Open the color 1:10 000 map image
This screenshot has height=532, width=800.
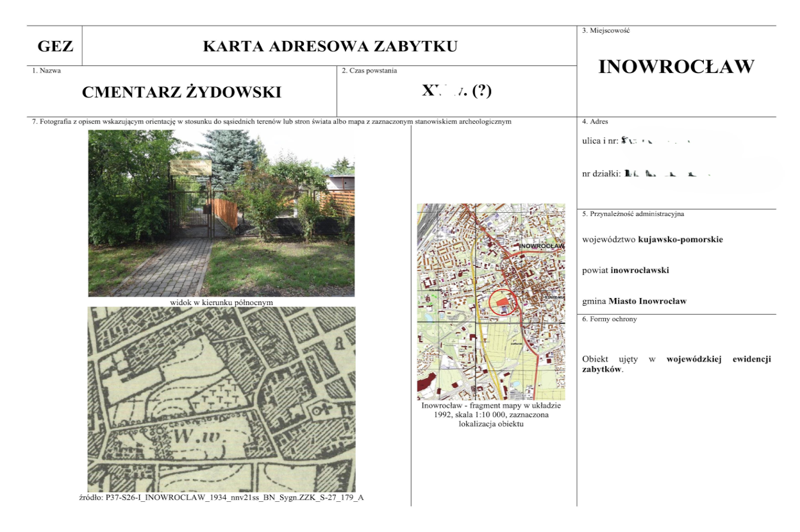point(491,302)
